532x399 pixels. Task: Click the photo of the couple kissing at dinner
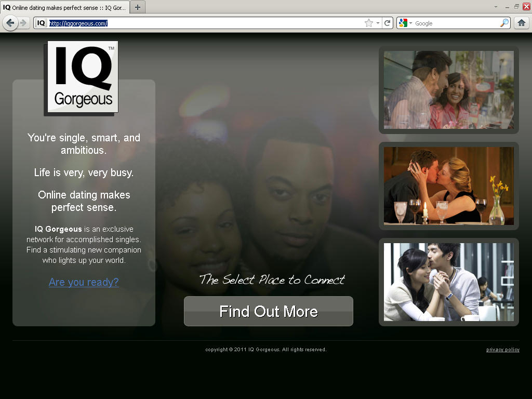(x=448, y=185)
